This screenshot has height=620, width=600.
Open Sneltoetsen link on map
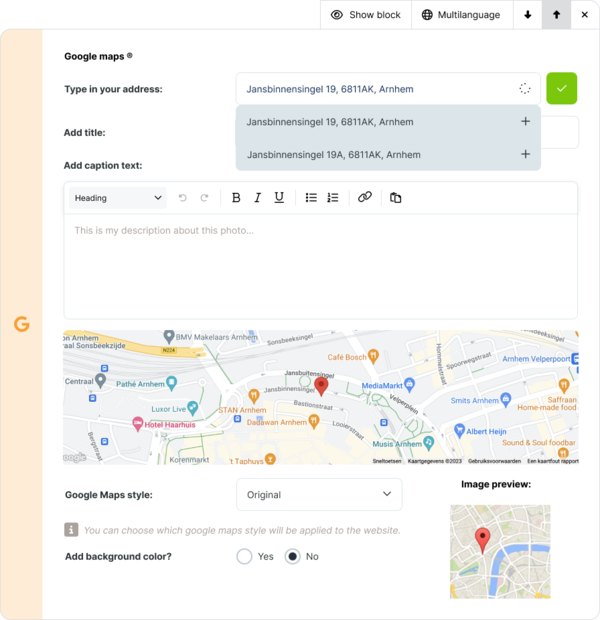pos(387,461)
